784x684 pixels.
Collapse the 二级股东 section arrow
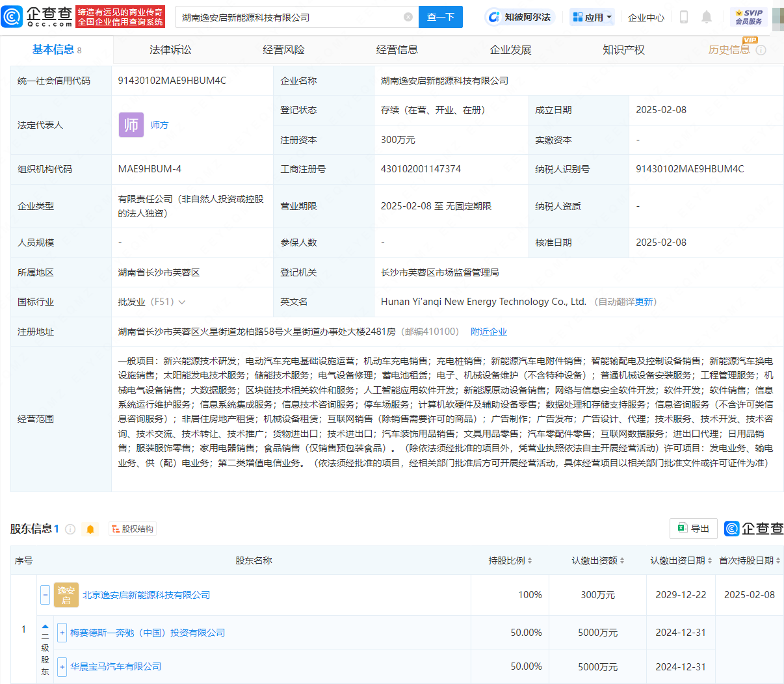[45, 628]
